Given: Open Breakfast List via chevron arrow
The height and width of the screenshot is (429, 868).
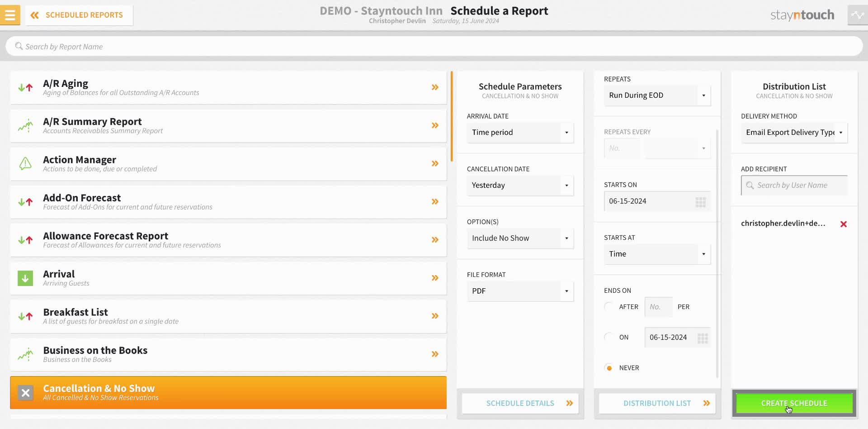Looking at the screenshot, I should [435, 316].
